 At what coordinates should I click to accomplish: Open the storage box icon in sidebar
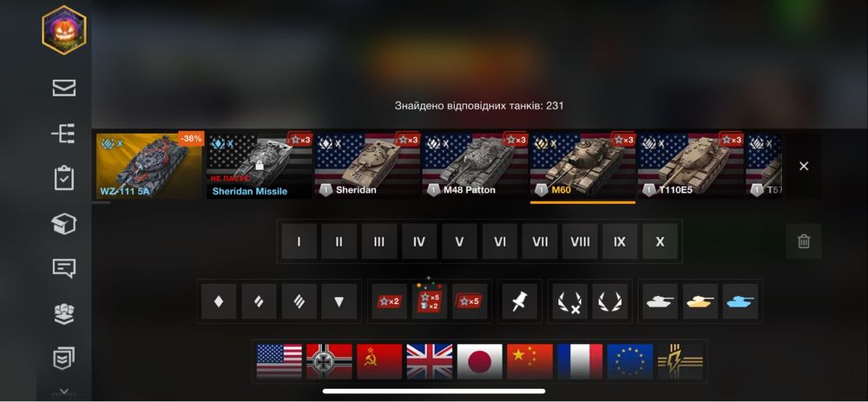click(64, 224)
